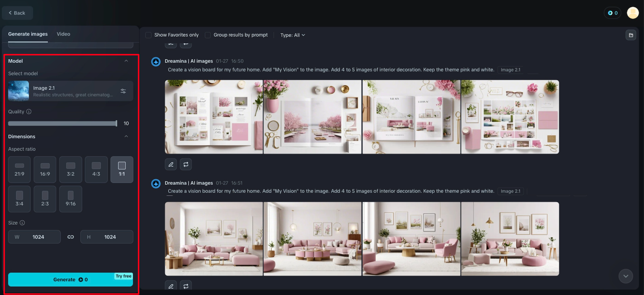Select the 4:3 aspect ratio

click(x=96, y=169)
